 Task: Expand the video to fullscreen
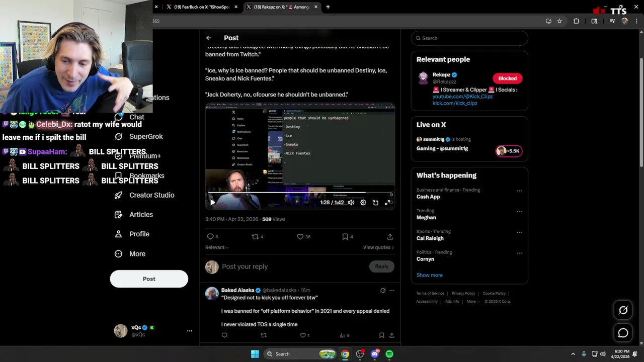point(388,203)
